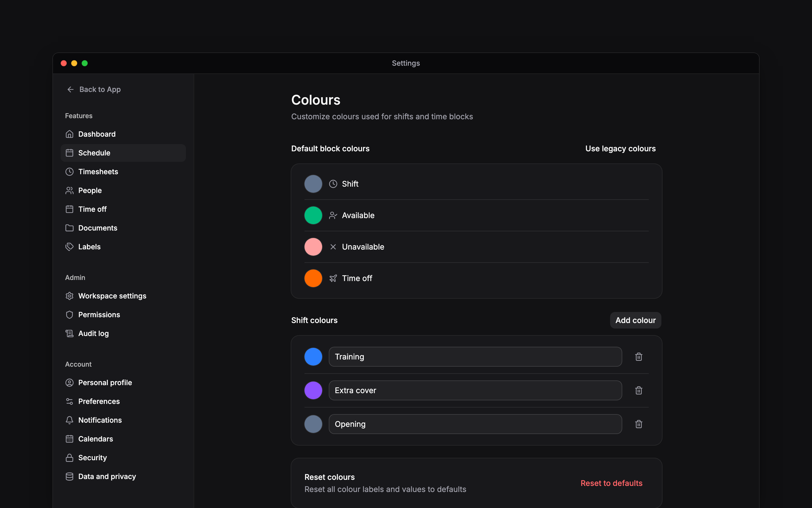Click the Data and privacy database icon
The image size is (812, 508).
click(x=70, y=477)
